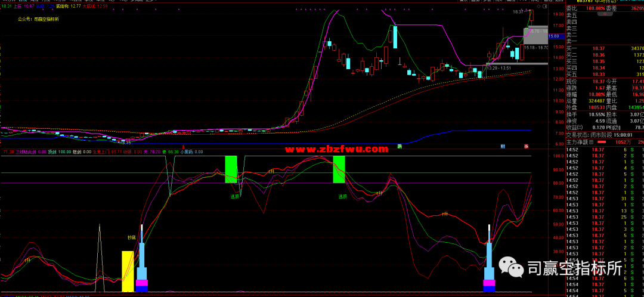Screen dimensions: 644x297
Task: Select the 底结构: 12.77 indicator value
Action: tap(68, 6)
